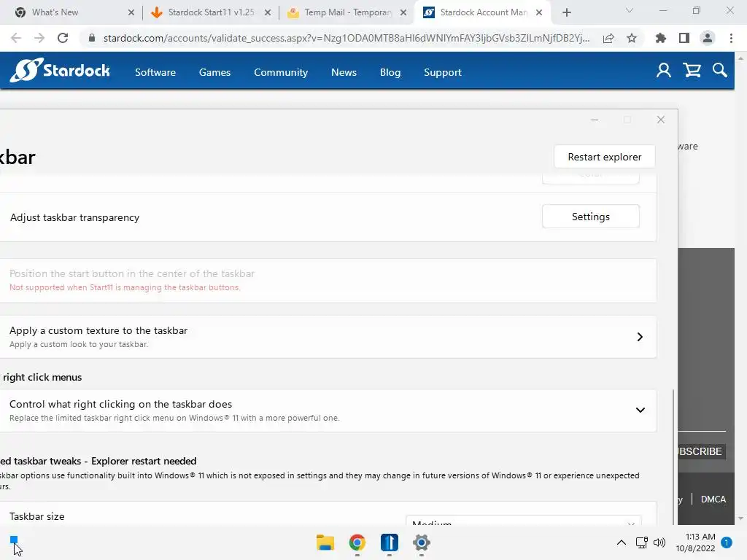Open the Start11 app on the taskbar

(x=390, y=542)
